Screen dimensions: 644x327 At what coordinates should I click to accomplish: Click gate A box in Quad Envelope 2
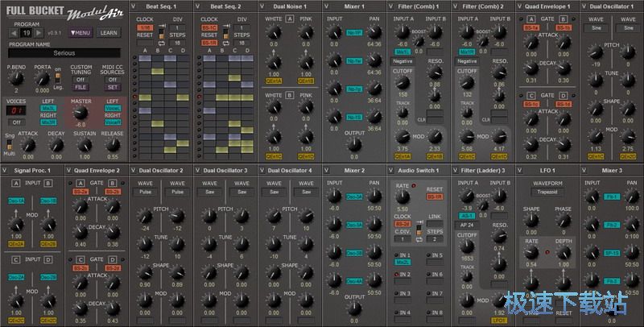click(80, 183)
